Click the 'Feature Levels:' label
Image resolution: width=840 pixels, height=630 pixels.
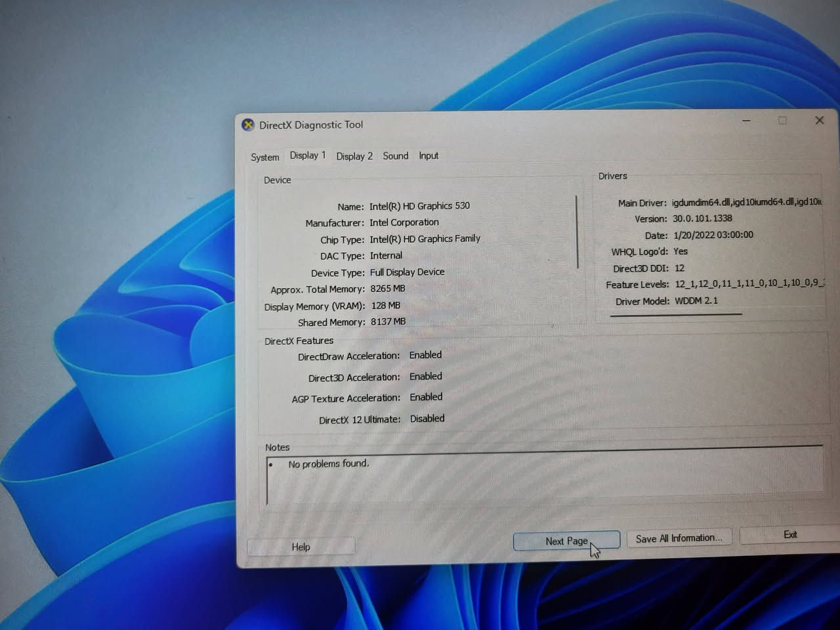pyautogui.click(x=637, y=285)
